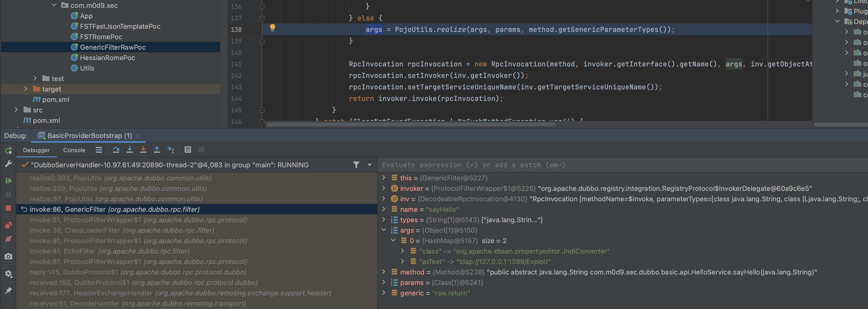Toggle fold marker at line 137
868x309 pixels.
[262, 18]
